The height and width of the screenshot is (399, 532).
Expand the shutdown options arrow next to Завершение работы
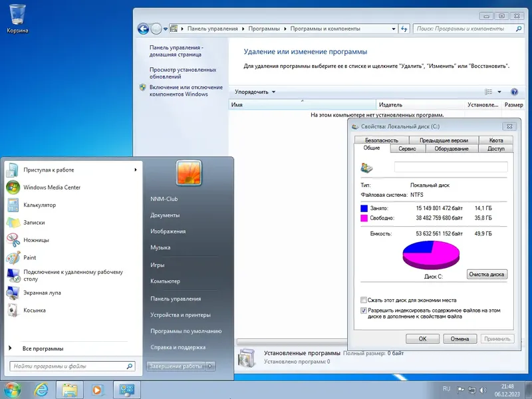click(211, 365)
